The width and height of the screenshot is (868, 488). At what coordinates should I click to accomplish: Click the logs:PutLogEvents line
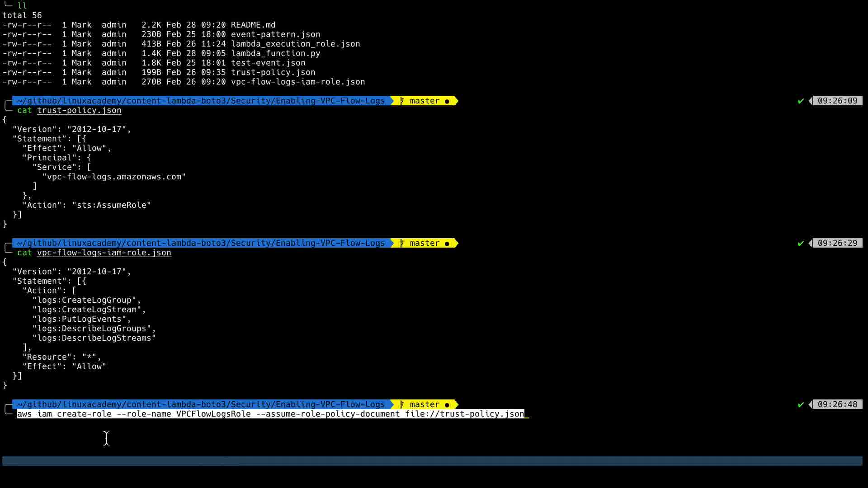(81, 319)
